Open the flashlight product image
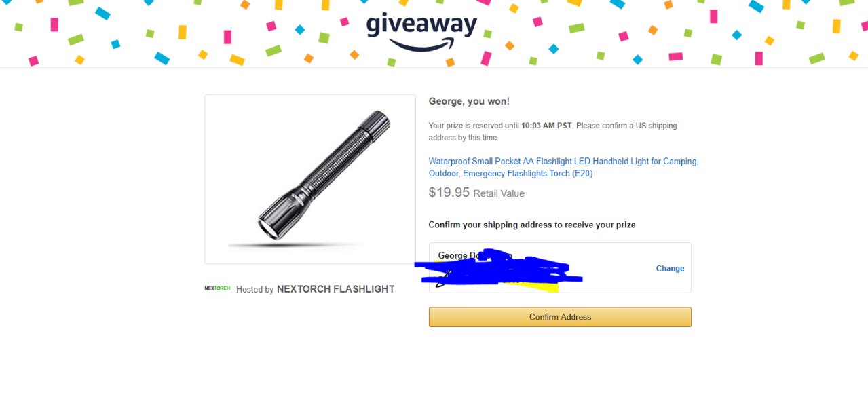The image size is (868, 395). point(310,179)
